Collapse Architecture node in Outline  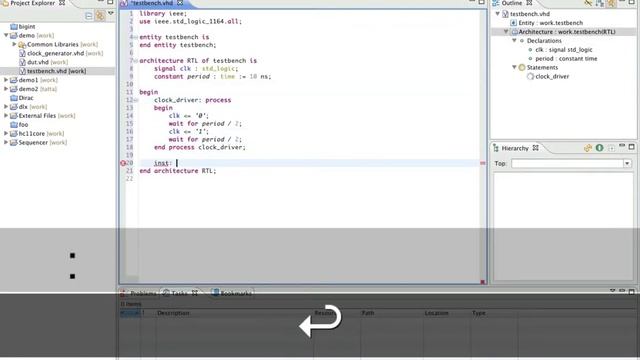506,32
